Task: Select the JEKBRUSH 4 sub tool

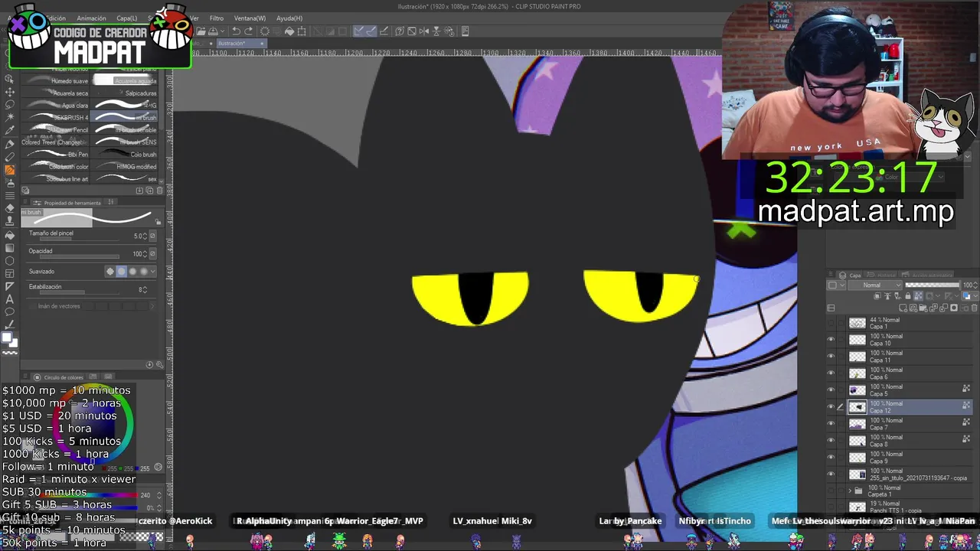Action: pyautogui.click(x=55, y=117)
